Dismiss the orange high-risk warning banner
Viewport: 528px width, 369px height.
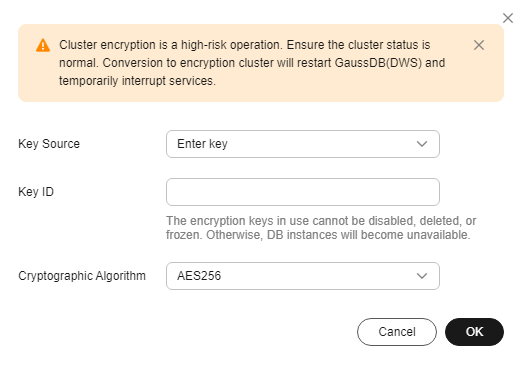tap(479, 45)
